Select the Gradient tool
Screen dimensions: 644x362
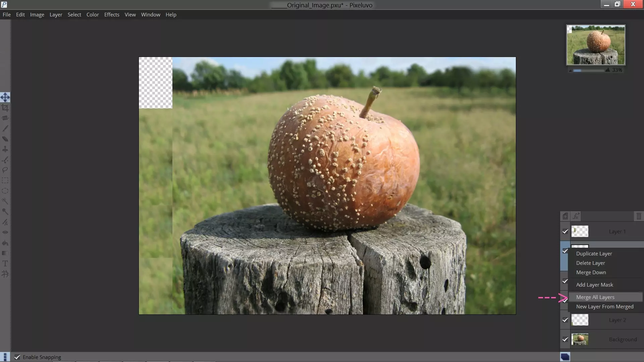[5, 253]
